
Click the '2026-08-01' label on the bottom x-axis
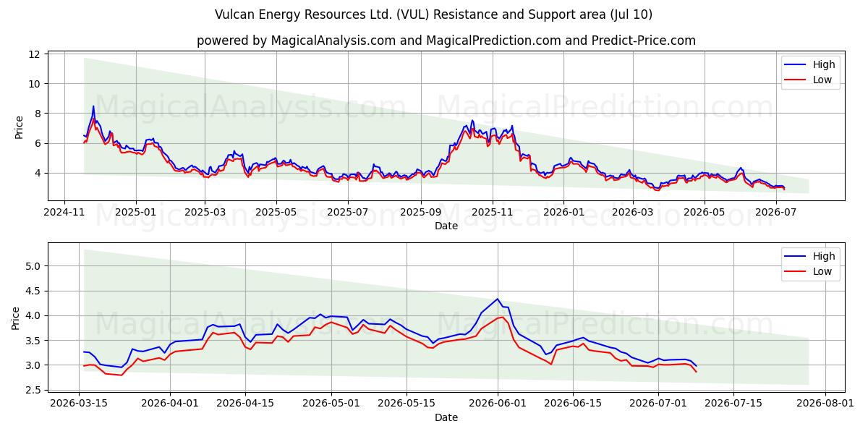point(824,404)
